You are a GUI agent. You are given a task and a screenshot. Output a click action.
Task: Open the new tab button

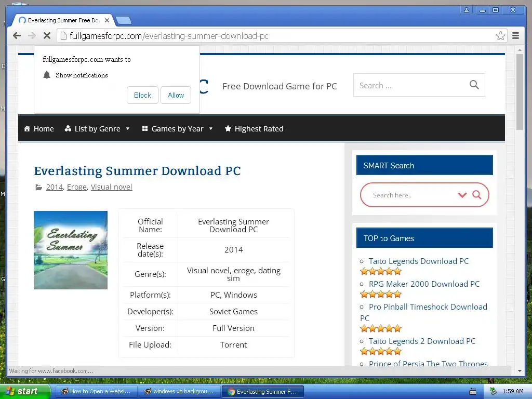[124, 21]
